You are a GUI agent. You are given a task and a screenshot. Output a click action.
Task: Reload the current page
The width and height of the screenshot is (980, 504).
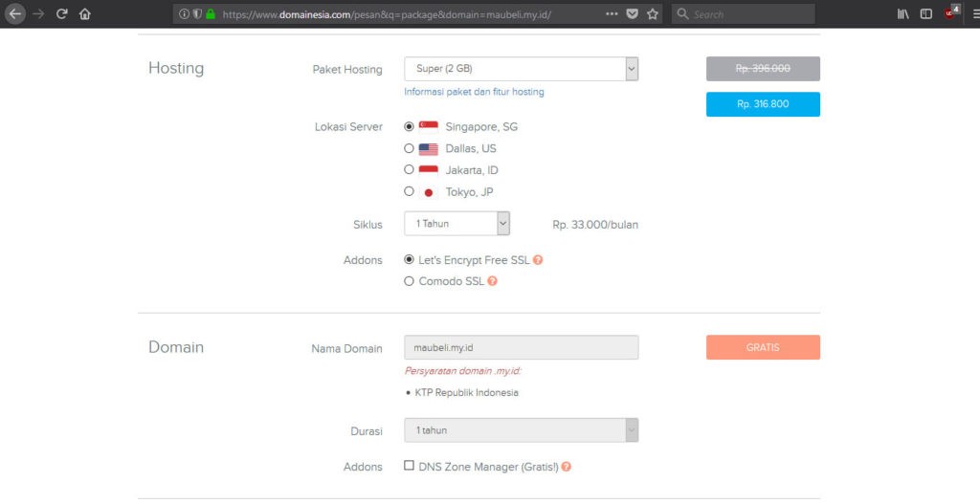point(61,13)
